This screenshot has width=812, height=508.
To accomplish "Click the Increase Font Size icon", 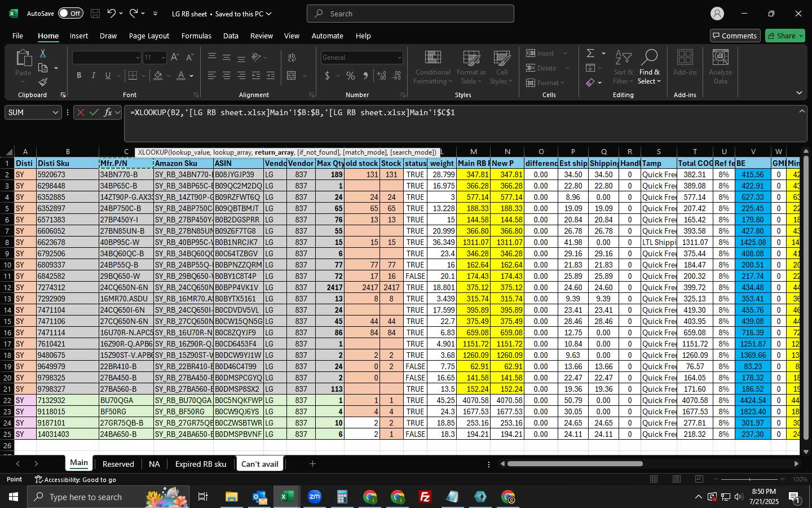I will 175,58.
